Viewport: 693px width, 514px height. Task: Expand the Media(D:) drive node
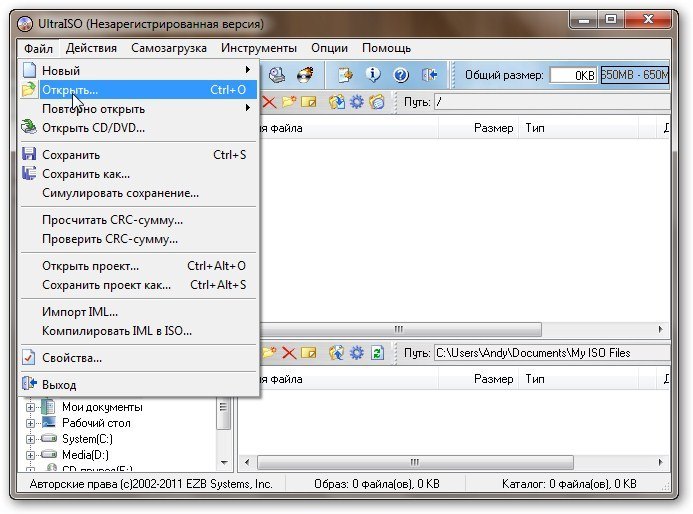pos(30,454)
